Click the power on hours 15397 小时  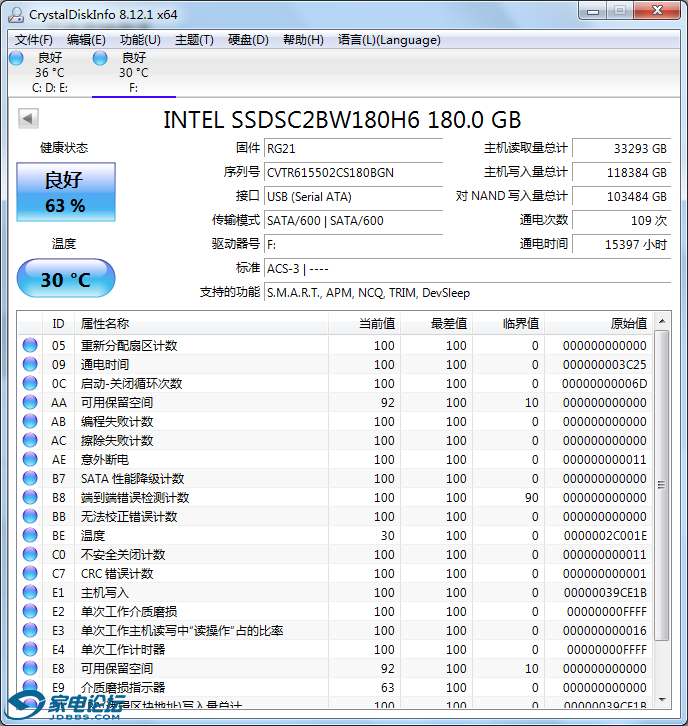[x=621, y=245]
